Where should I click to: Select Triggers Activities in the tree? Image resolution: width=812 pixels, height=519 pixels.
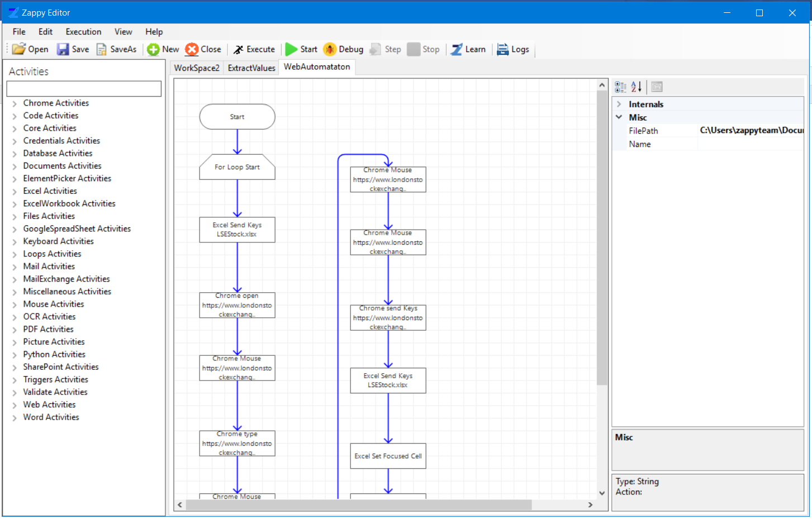coord(55,379)
